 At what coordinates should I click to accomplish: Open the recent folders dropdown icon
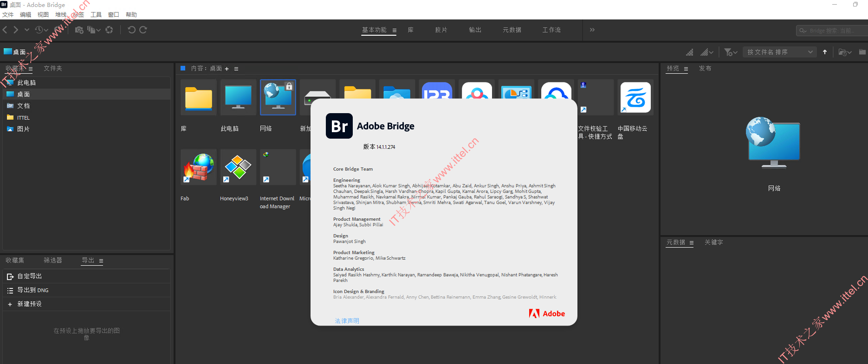(x=845, y=52)
